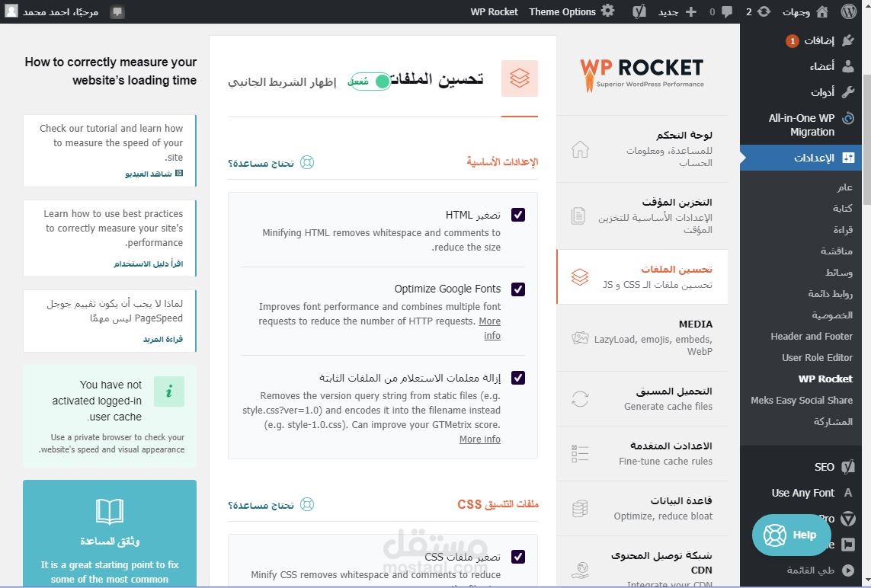Screen dimensions: 871x588
Task: Click the plus icon next to جديد
Action: click(691, 11)
